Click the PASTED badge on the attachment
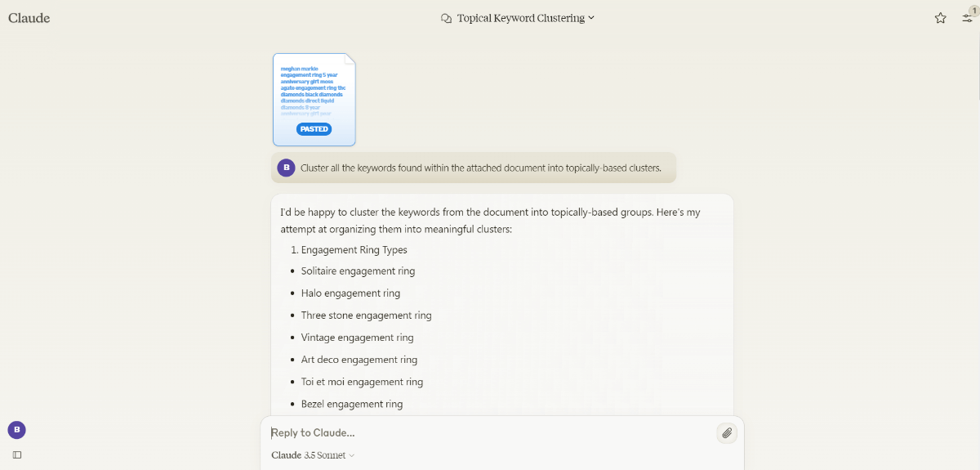The height and width of the screenshot is (470, 980). (314, 129)
